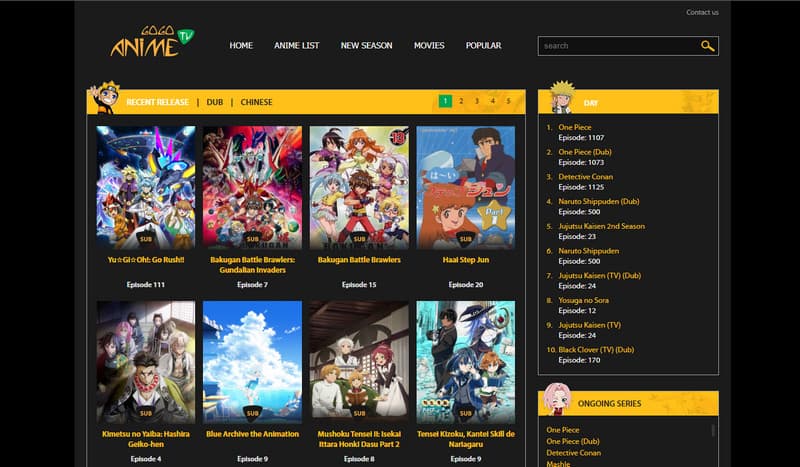
Task: Click 'Episode 15' under Bakugan Battle Brawlers
Action: pos(359,285)
